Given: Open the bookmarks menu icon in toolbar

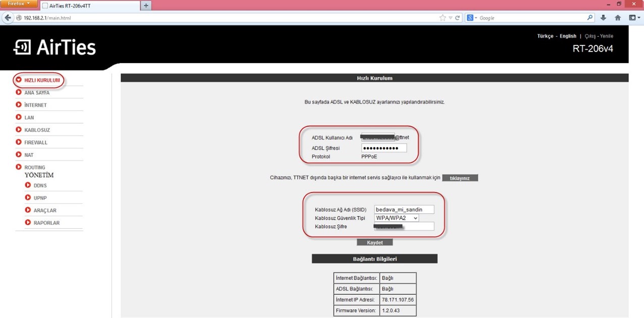Looking at the screenshot, I should point(634,18).
